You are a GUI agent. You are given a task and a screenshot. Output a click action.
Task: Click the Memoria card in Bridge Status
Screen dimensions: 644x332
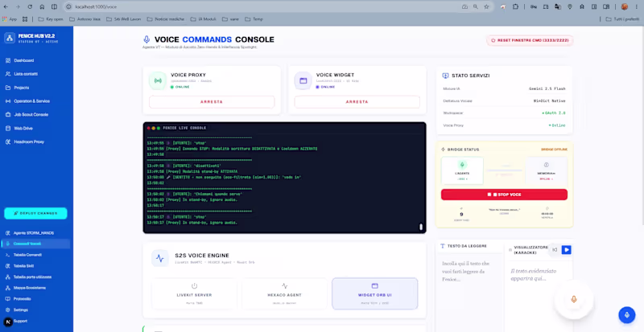pyautogui.click(x=547, y=170)
